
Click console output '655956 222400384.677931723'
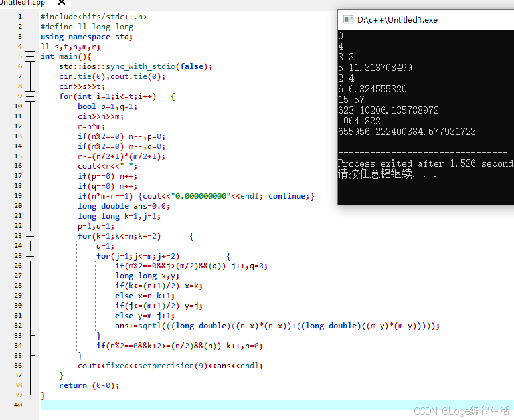[x=407, y=132]
